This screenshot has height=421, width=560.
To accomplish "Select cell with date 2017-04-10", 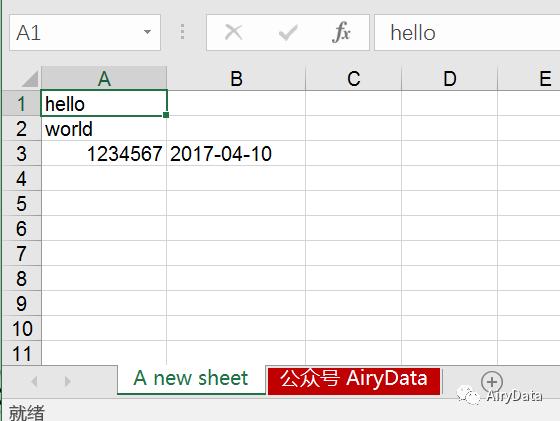I will click(x=236, y=154).
